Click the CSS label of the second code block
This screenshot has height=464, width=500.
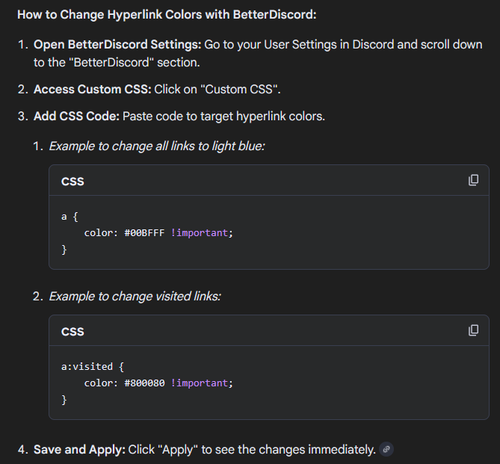point(73,332)
